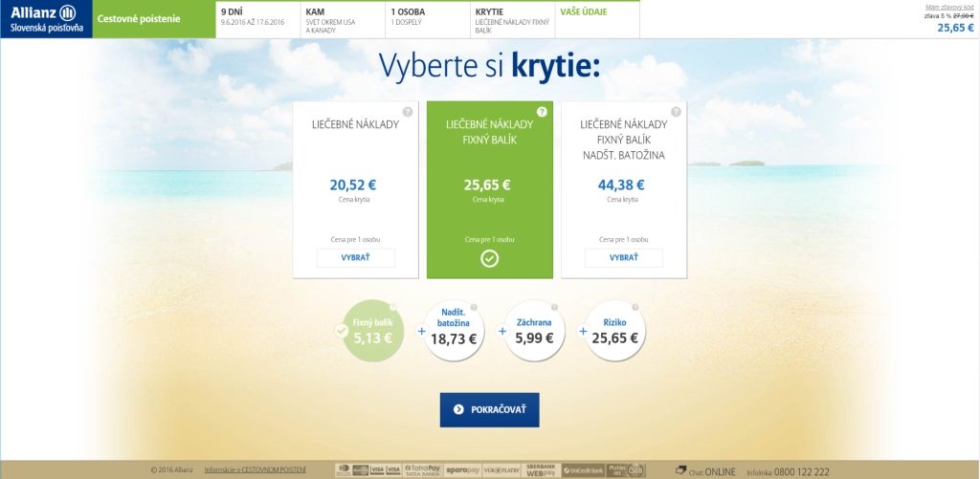Click checkmark on selected green coverage card

point(489,258)
